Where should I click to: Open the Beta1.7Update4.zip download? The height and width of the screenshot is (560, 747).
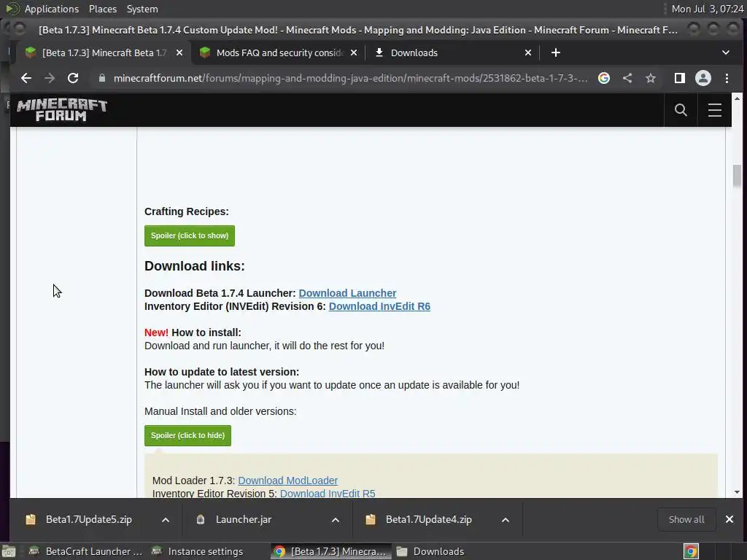point(428,519)
